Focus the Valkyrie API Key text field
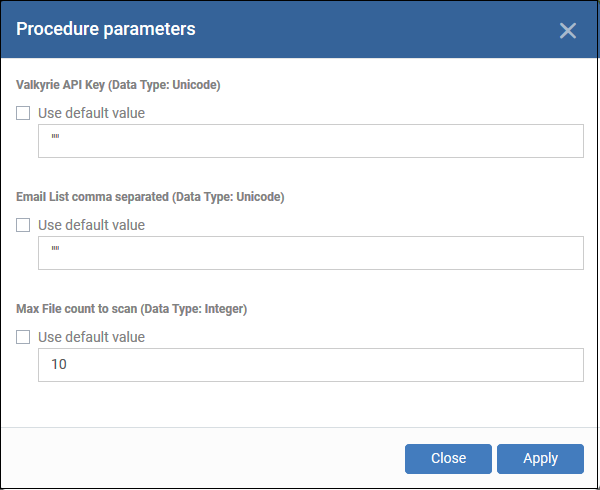Image resolution: width=600 pixels, height=490 pixels. click(311, 141)
